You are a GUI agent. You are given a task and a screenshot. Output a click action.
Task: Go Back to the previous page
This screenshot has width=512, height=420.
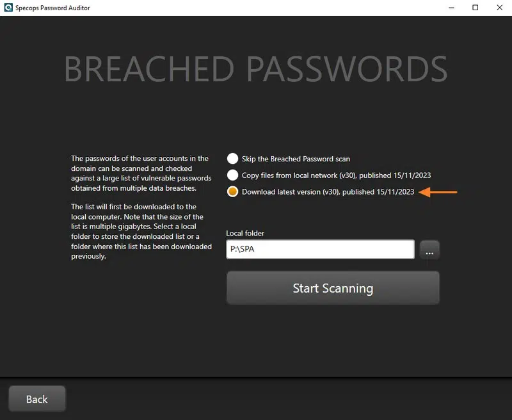coord(37,399)
